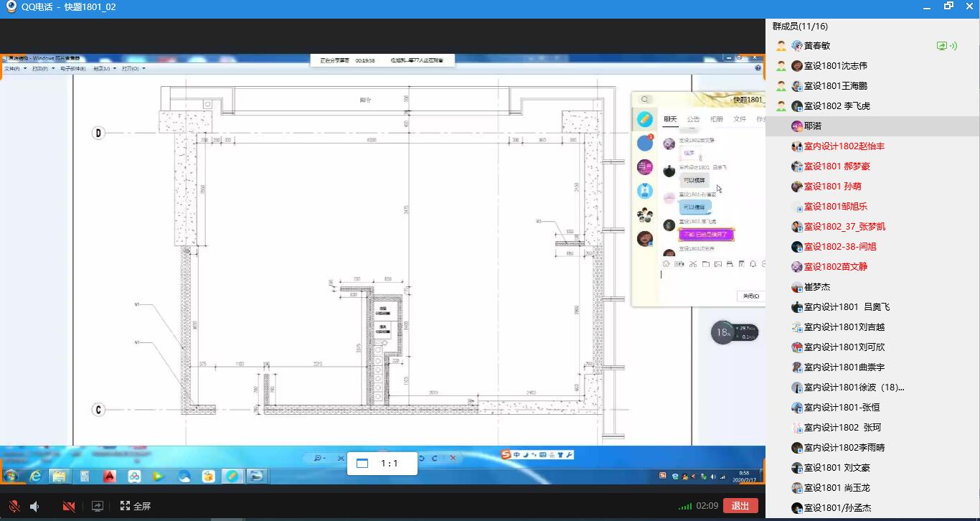
Task: Select the 1:1 actual size popup
Action: tap(381, 464)
